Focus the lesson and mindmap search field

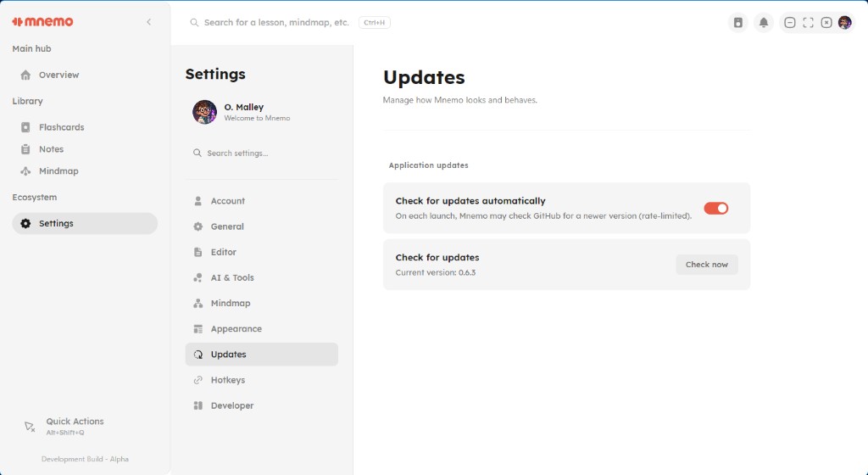(276, 23)
